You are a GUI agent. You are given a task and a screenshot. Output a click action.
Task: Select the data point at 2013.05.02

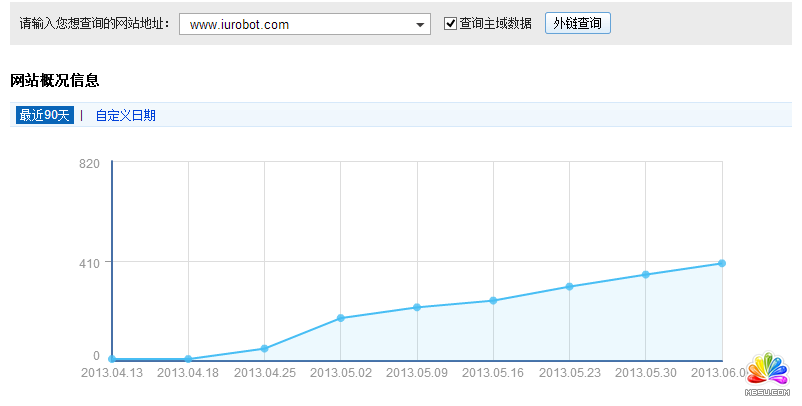tap(341, 318)
